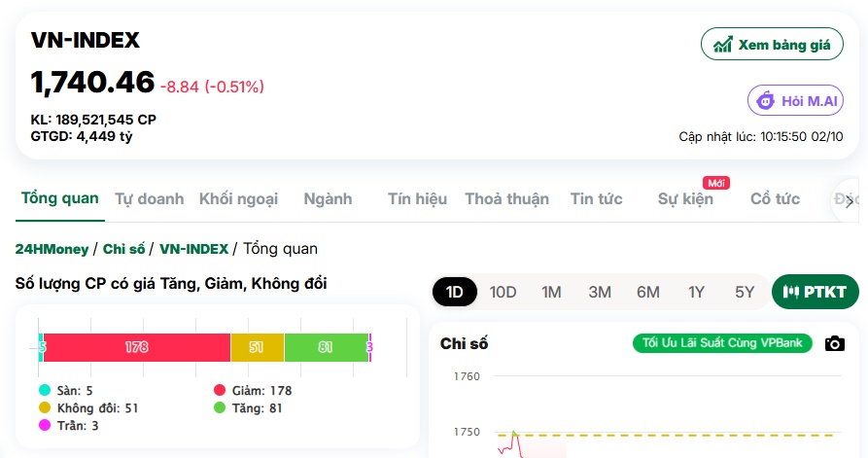Click the 1,740.46 index value
This screenshot has width=868, height=458.
point(92,83)
